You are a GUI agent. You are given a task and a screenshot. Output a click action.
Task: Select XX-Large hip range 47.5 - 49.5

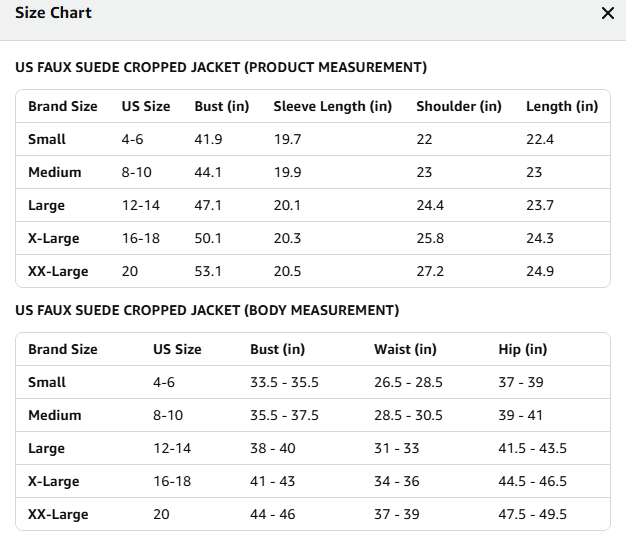532,514
